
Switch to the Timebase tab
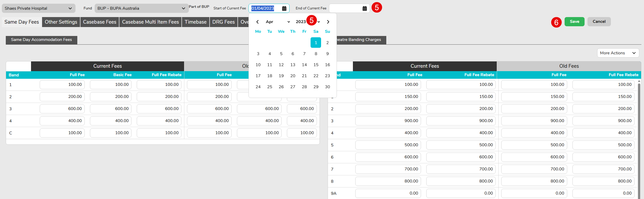pos(195,22)
